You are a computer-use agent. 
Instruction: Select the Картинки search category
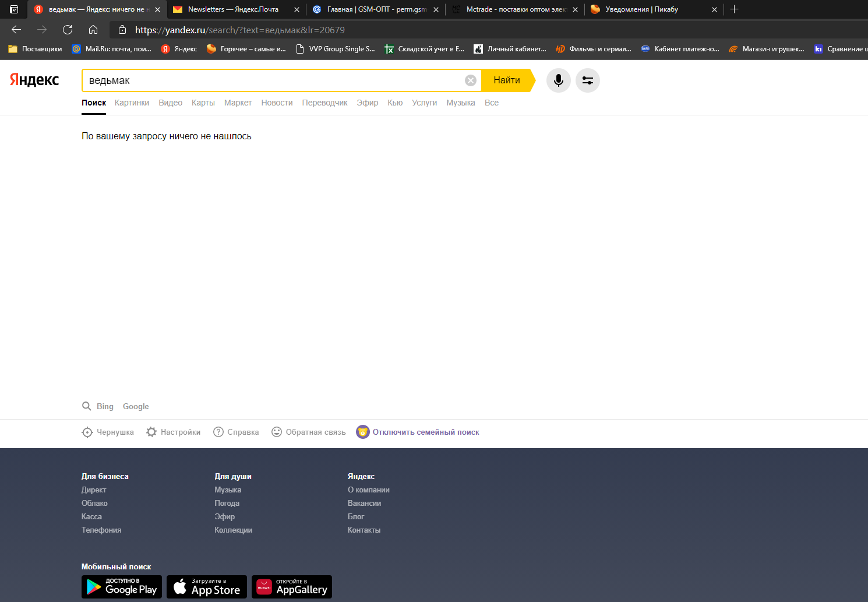coord(132,103)
